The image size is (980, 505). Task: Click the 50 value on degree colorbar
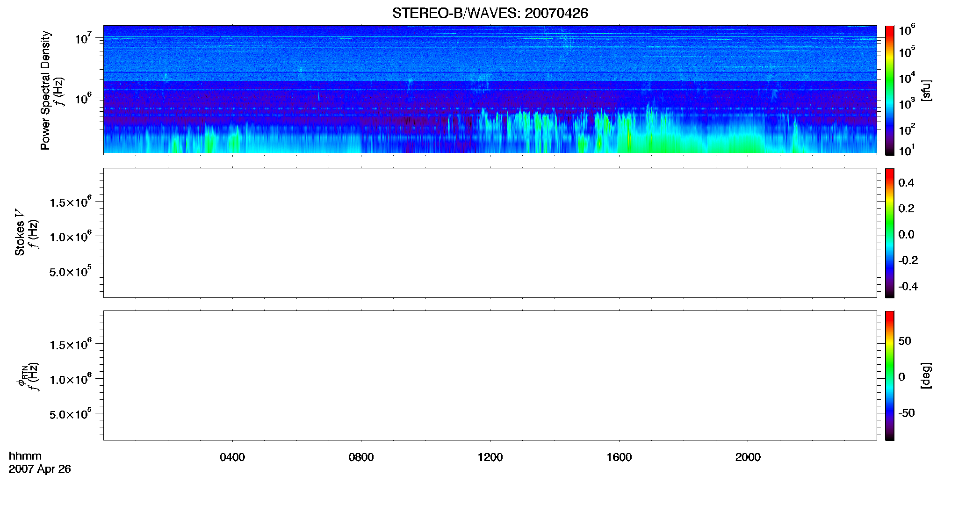point(905,341)
